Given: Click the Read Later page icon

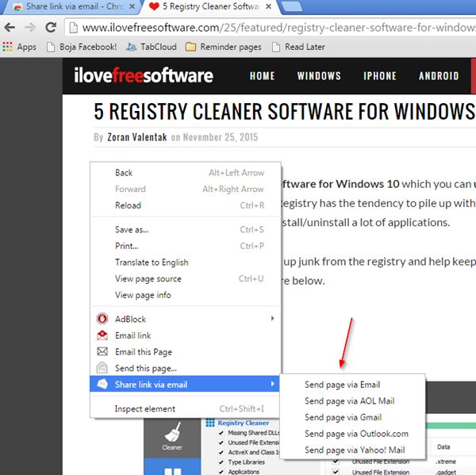Looking at the screenshot, I should coord(276,47).
